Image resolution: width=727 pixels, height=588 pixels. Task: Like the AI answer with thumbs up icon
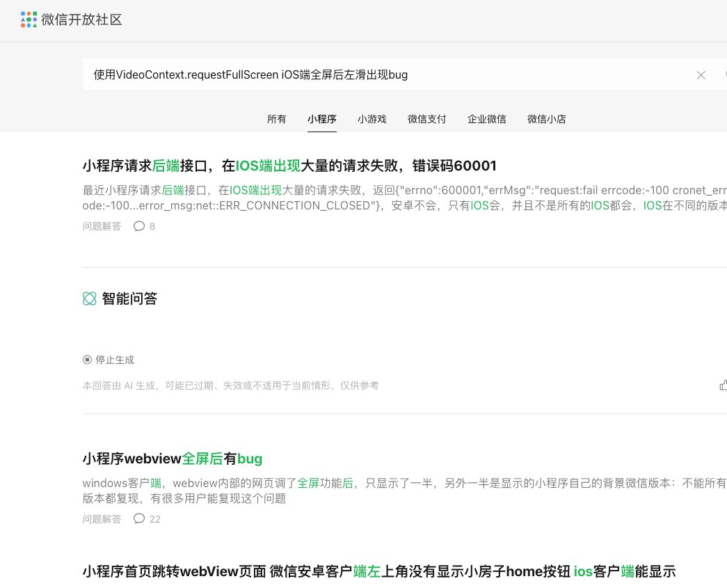coord(724,386)
